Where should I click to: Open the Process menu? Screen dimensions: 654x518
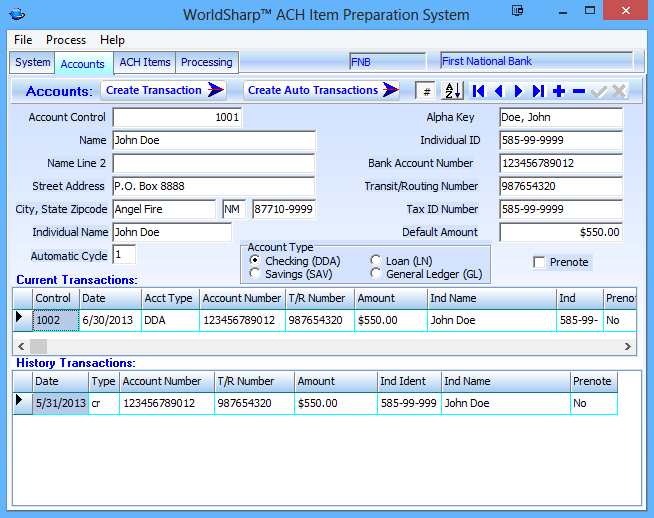point(66,40)
